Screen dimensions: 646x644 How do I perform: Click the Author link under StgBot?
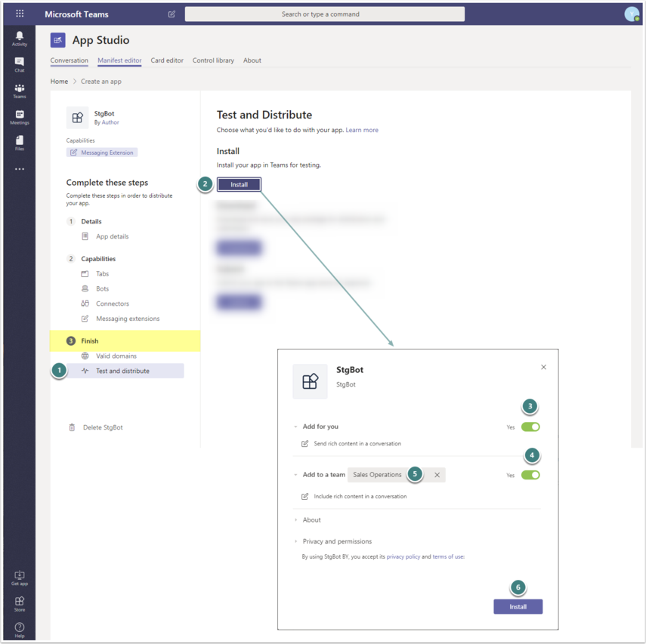coord(110,122)
